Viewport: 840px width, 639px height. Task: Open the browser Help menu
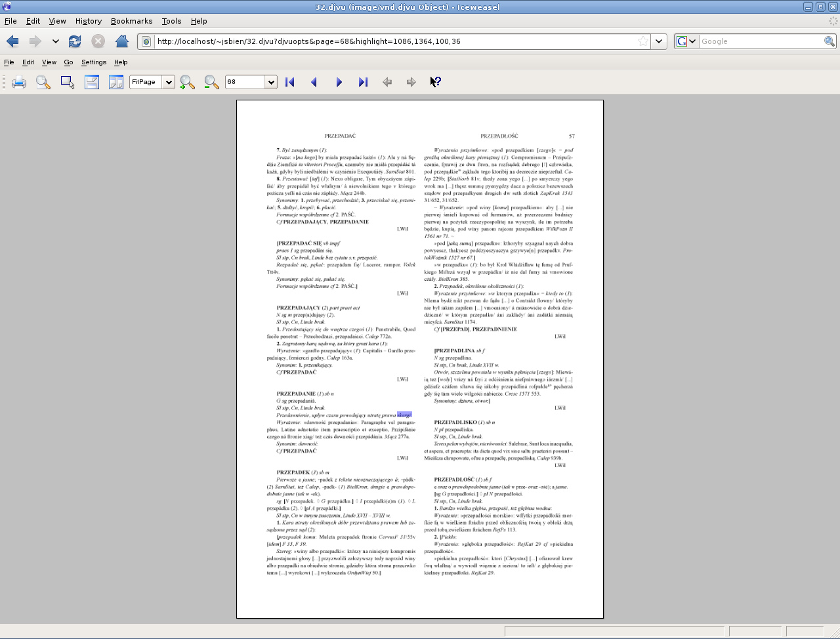(x=199, y=21)
